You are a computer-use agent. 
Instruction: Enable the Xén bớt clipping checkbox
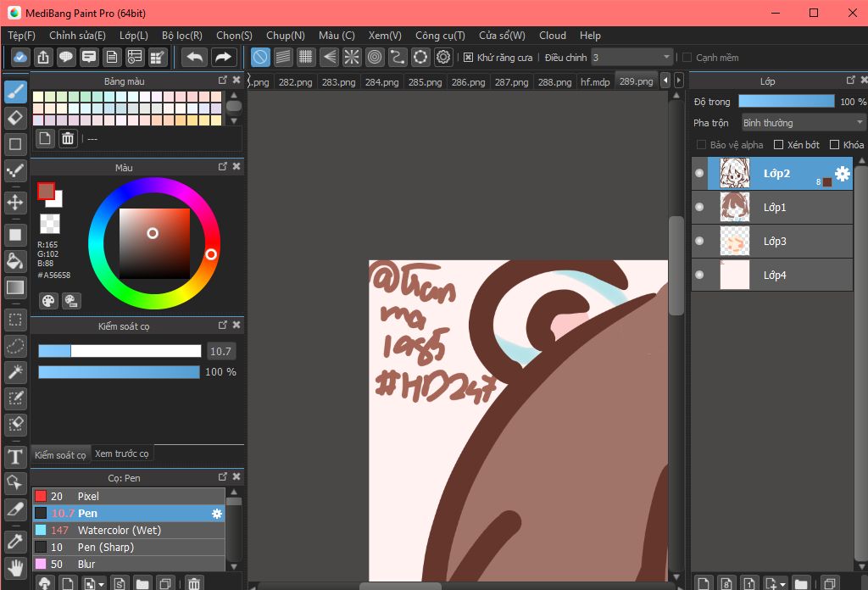click(778, 145)
